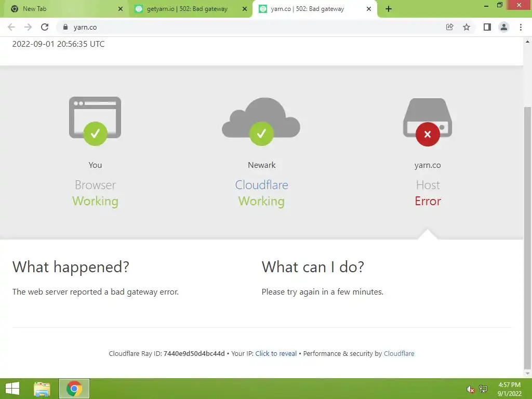Click the muted volume tray icon
The height and width of the screenshot is (399, 532).
coord(470,389)
